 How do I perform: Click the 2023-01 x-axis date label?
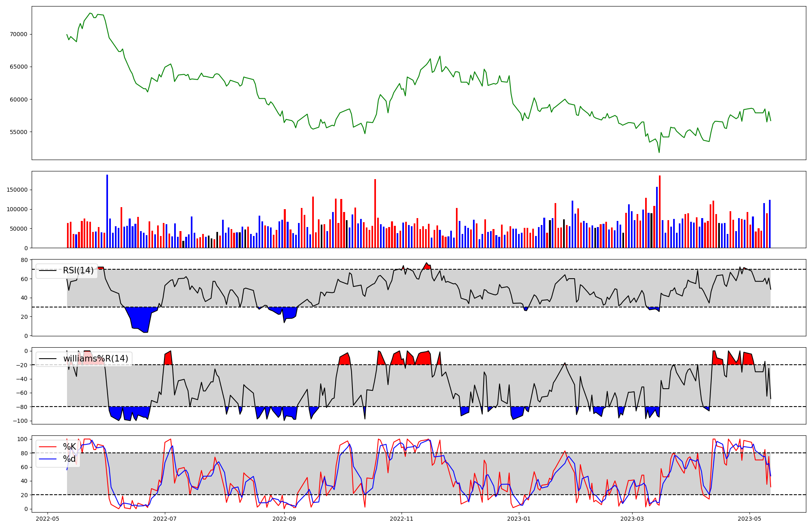pos(519,519)
